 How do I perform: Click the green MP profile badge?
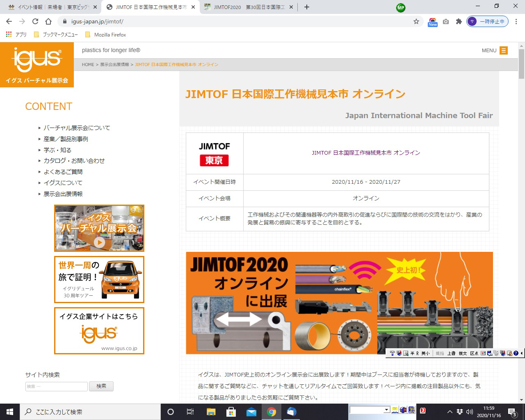point(401,7)
